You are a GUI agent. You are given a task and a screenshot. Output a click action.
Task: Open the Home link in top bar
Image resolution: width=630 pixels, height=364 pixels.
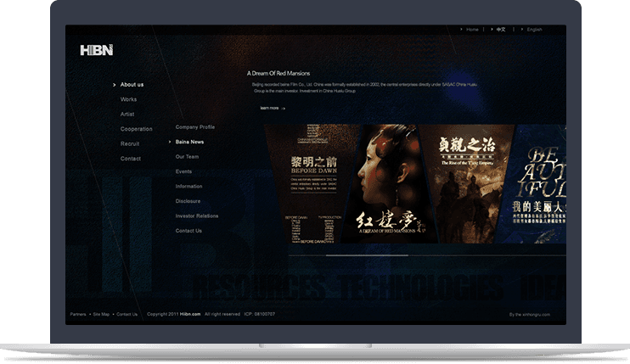(x=472, y=30)
